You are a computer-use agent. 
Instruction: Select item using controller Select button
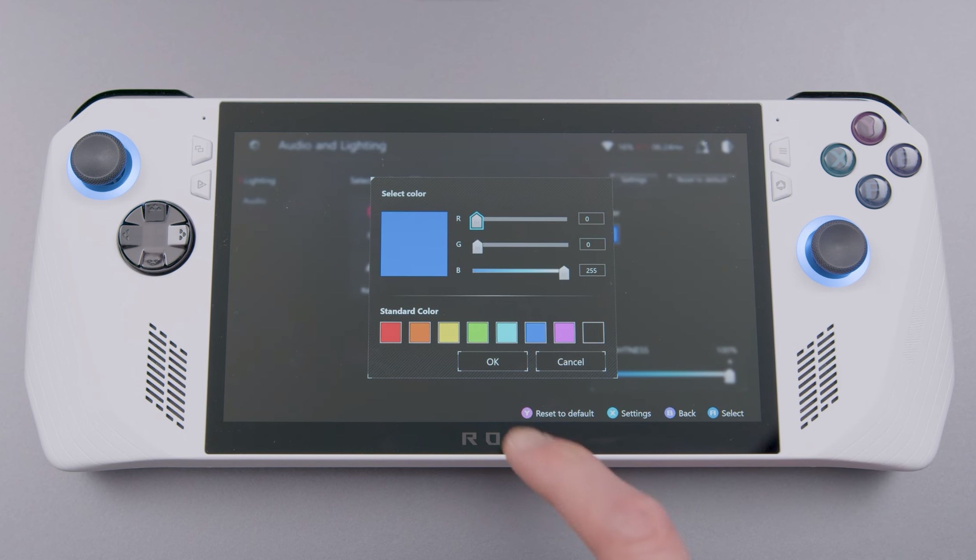(x=726, y=412)
